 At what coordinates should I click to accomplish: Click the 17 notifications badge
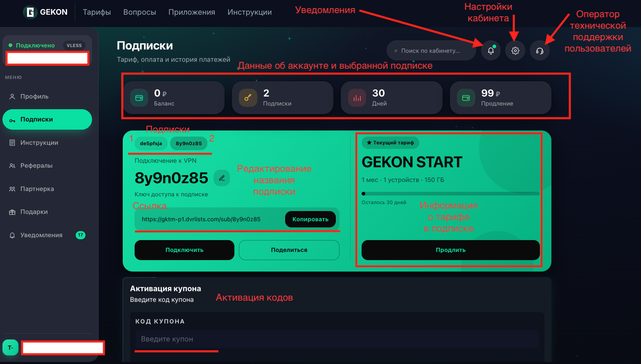(81, 235)
